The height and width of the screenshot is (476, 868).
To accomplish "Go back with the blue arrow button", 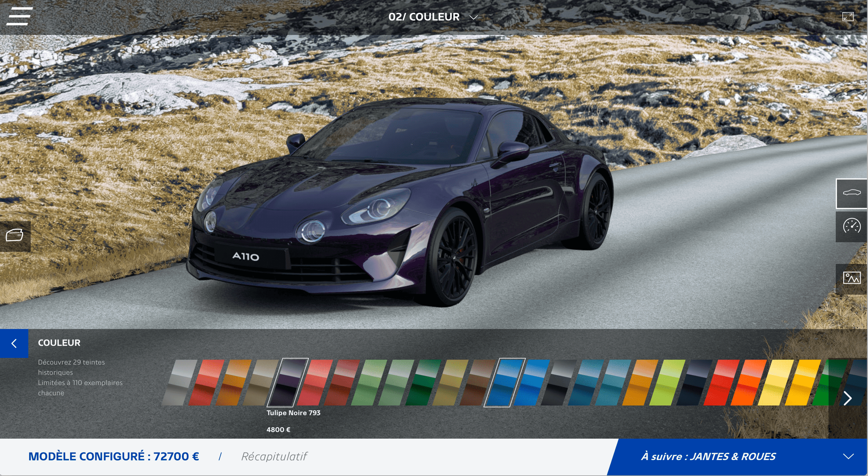I will 14,343.
